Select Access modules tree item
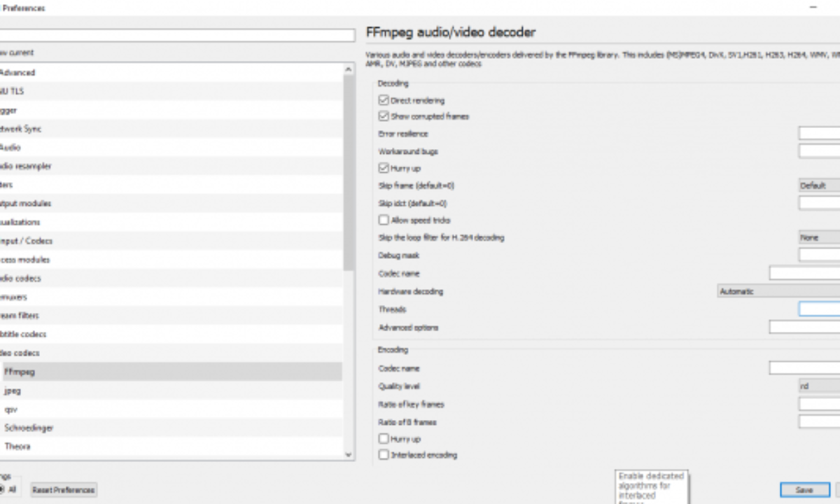This screenshot has height=504, width=840. pyautogui.click(x=171, y=259)
